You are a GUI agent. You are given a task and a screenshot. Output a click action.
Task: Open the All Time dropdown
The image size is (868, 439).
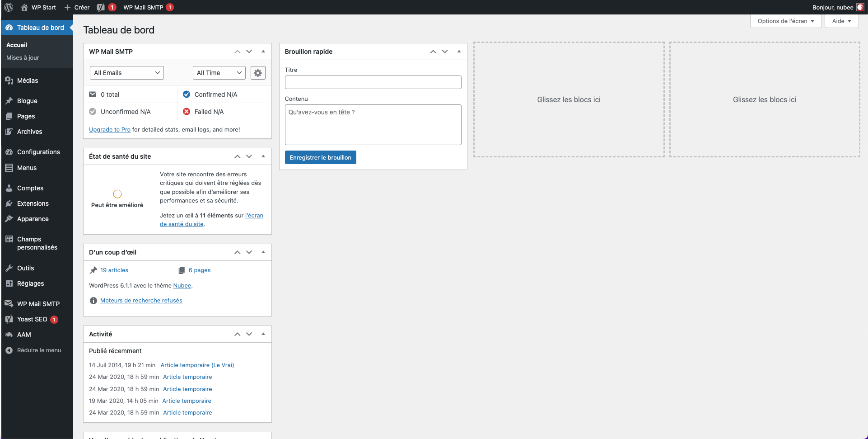coord(219,73)
